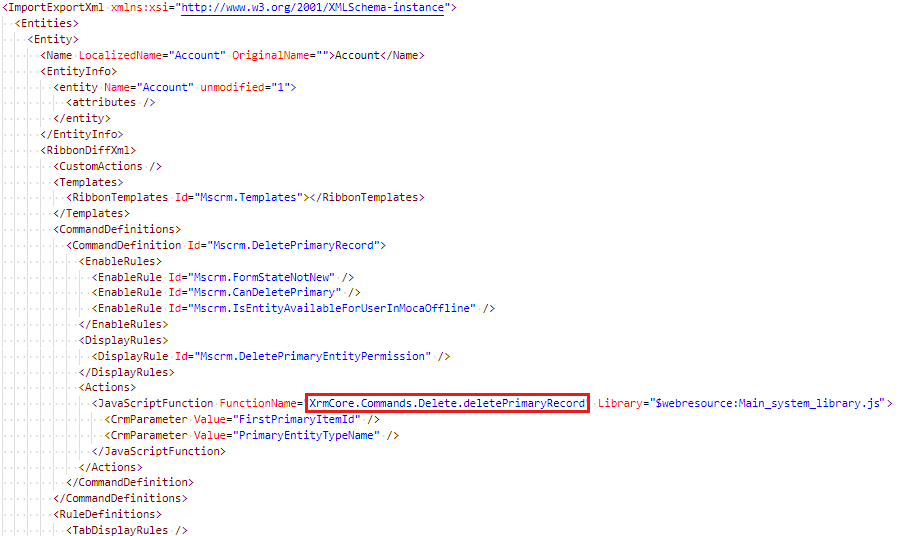Click the EnableRule Mscrm.FormStateNotNew line
902x536 pixels.
coord(223,278)
